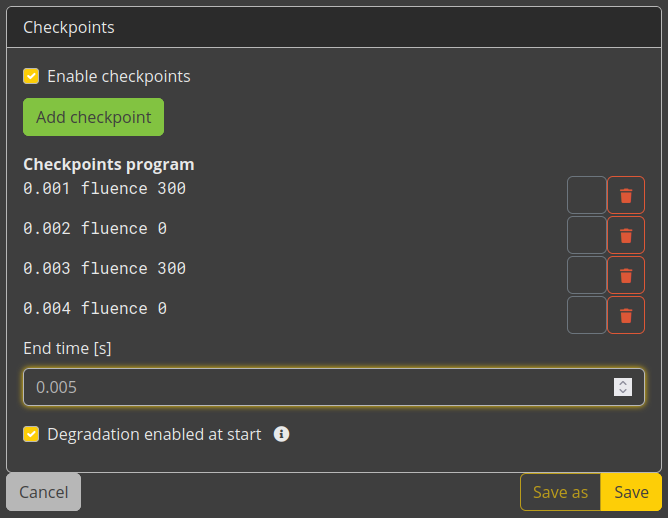Uncheck Degradation enabled at start
668x518 pixels.
pos(31,434)
